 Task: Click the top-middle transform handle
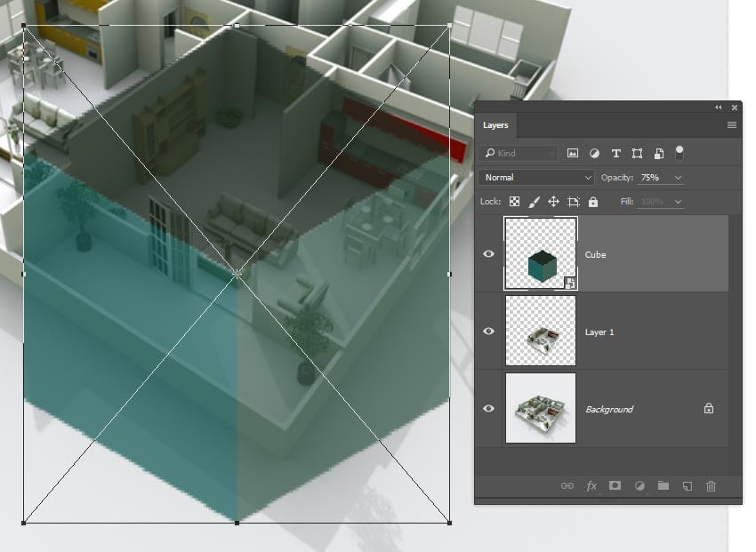click(237, 26)
